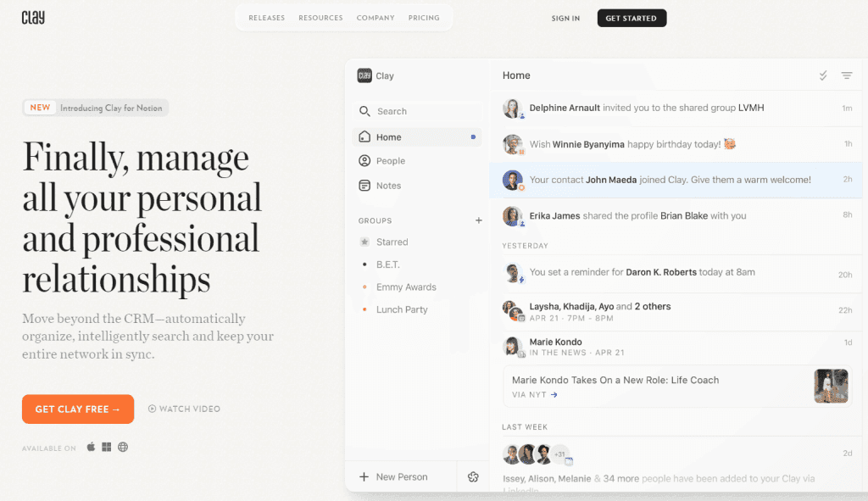Click the magnifying glass search icon
Image resolution: width=868 pixels, height=501 pixels.
pyautogui.click(x=364, y=111)
